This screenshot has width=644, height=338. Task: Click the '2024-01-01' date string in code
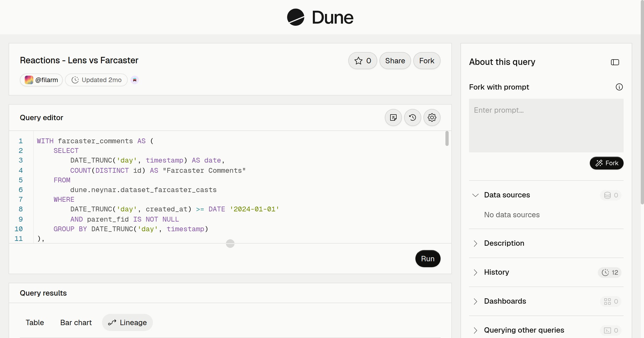254,209
